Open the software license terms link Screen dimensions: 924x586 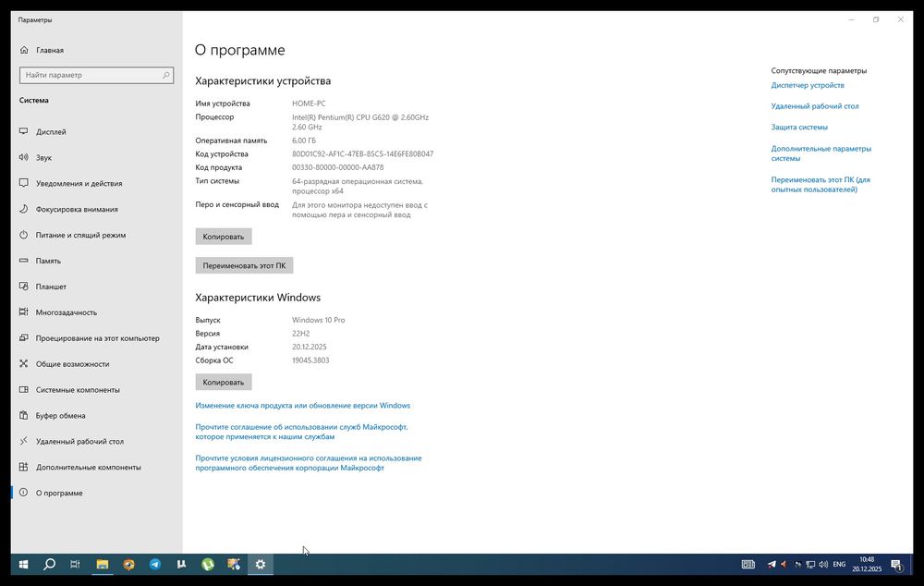[x=309, y=463]
